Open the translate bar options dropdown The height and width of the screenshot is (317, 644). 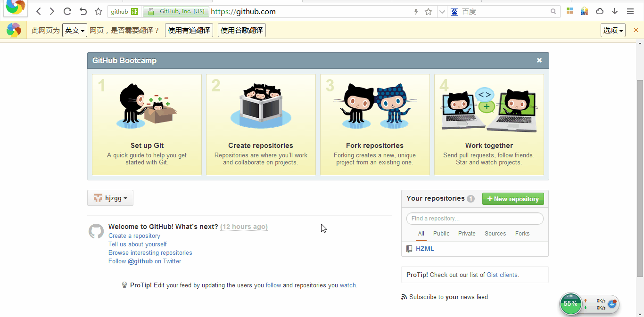(x=613, y=30)
